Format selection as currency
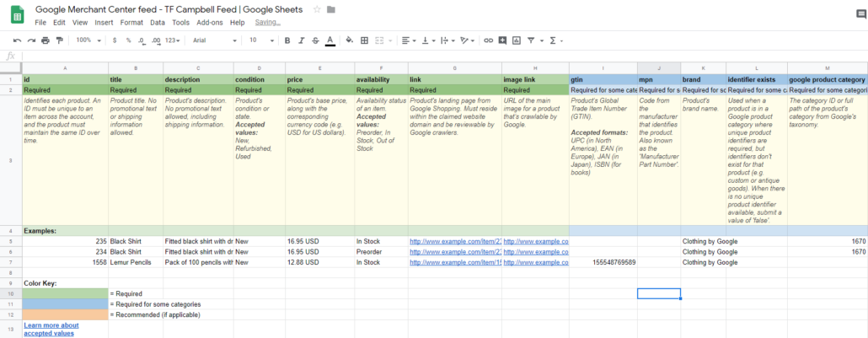This screenshot has width=868, height=338. pos(115,40)
